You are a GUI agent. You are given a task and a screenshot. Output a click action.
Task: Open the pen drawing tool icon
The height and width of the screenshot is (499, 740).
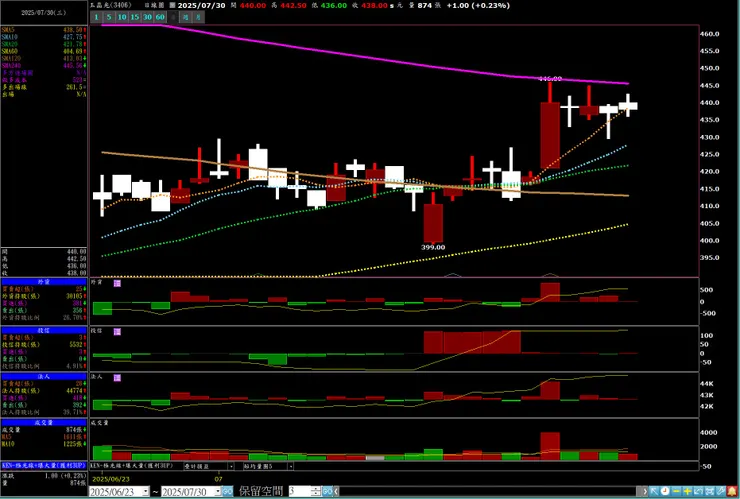[x=721, y=491]
